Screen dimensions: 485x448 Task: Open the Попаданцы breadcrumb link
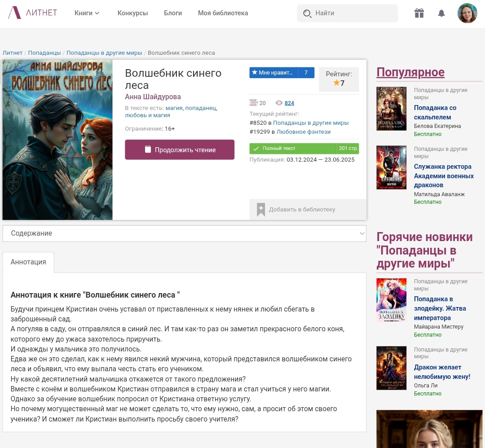[44, 53]
